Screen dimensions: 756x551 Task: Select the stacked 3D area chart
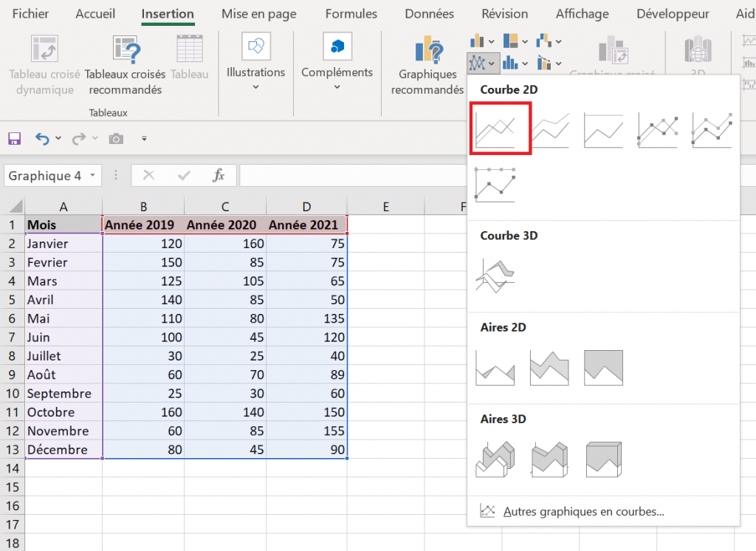coord(549,459)
